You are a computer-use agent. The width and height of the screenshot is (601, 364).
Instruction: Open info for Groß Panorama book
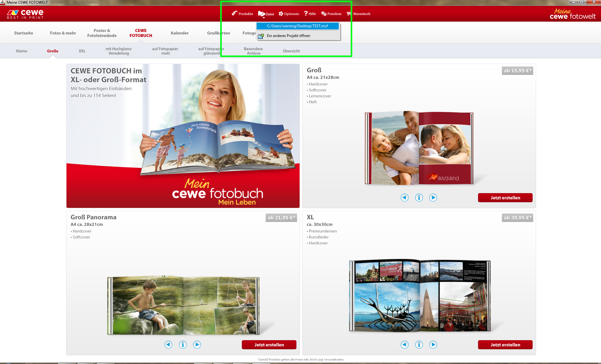click(183, 345)
